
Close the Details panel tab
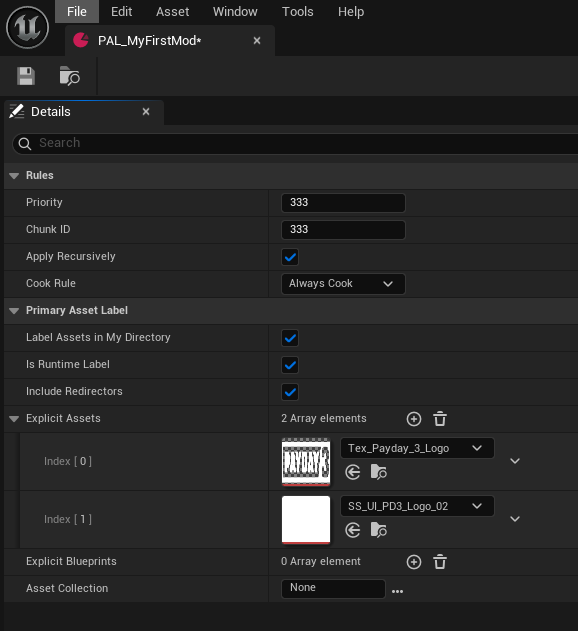coord(146,112)
